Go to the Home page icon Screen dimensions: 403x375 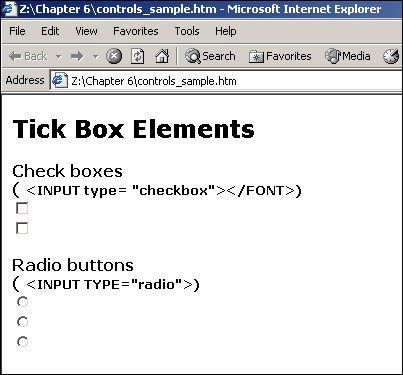click(x=162, y=56)
